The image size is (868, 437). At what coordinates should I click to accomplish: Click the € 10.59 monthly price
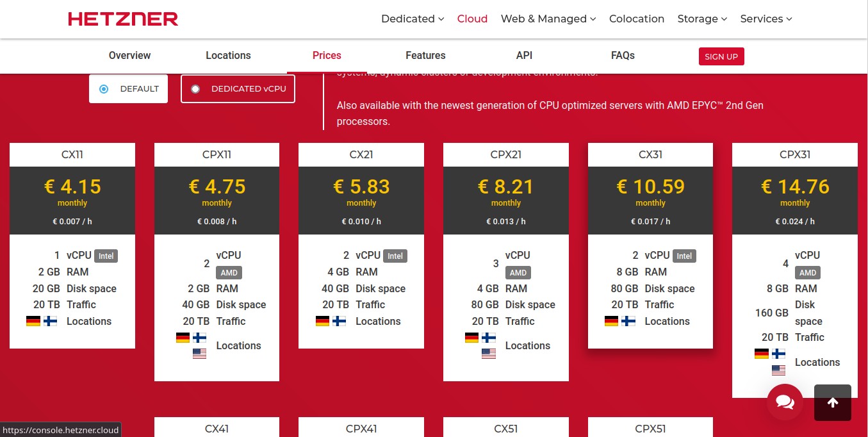pyautogui.click(x=650, y=186)
